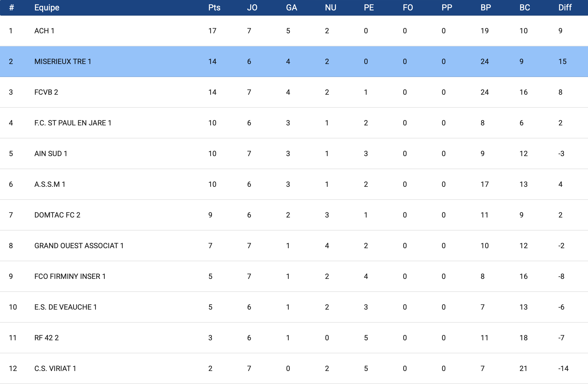This screenshot has height=384, width=588.
Task: Click E.S. DE VEAUCHE 1
Action: point(66,307)
